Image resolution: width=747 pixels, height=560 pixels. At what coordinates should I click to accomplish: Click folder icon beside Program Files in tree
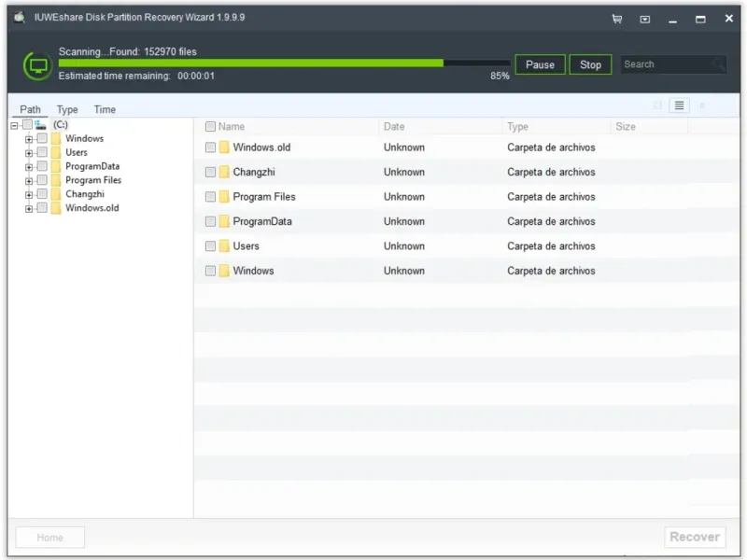(x=56, y=180)
